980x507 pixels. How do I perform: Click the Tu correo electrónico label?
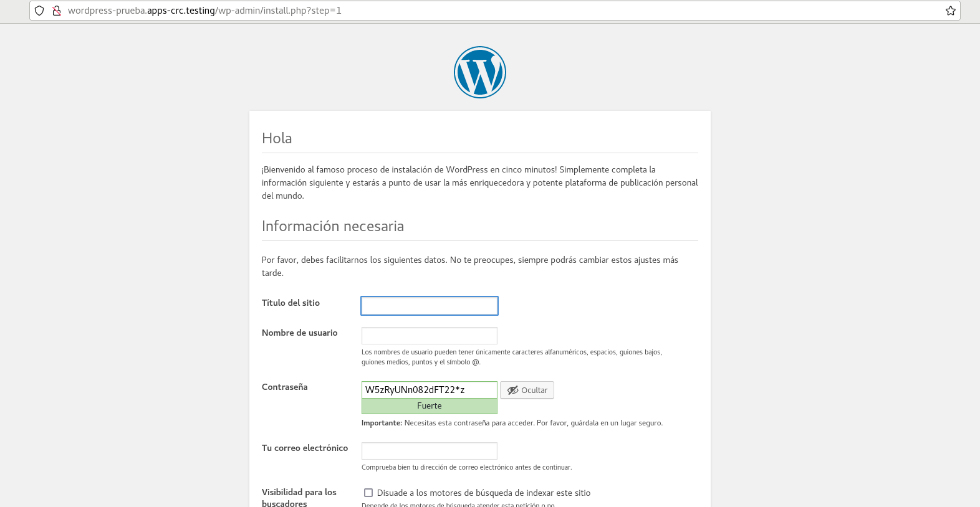[x=305, y=448]
